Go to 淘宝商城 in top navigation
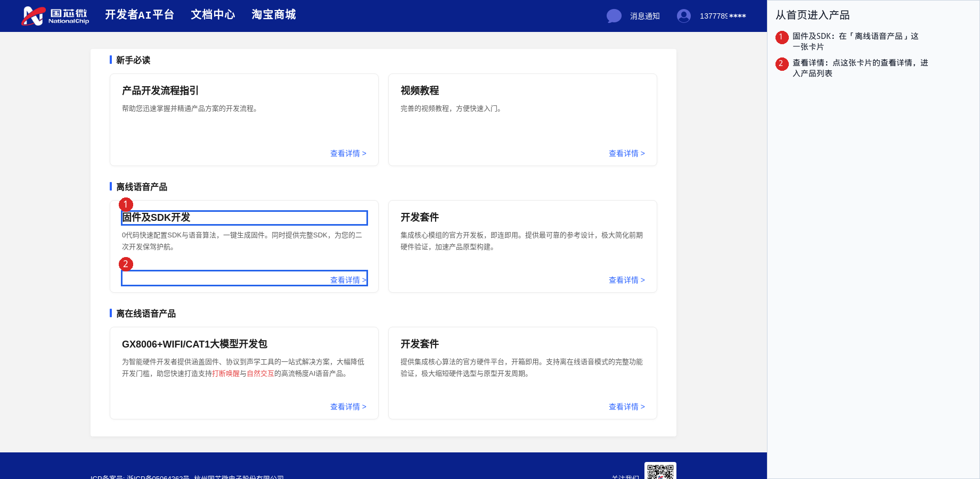The width and height of the screenshot is (980, 479). [274, 15]
